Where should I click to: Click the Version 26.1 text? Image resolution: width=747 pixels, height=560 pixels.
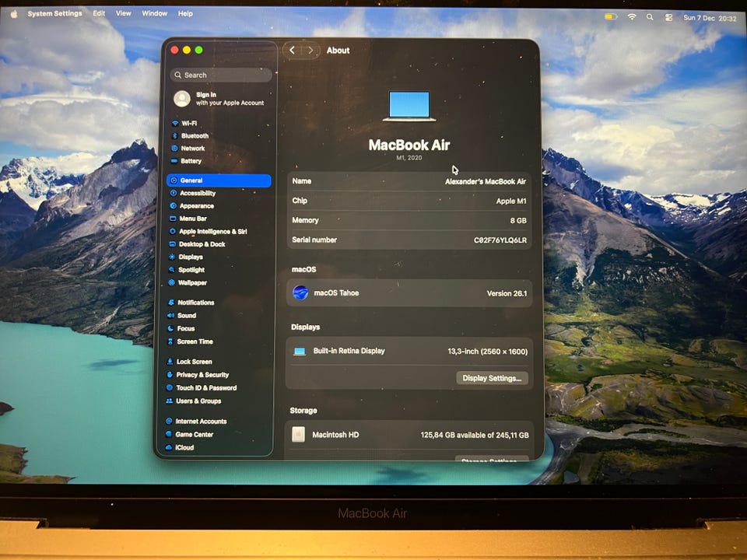[x=507, y=293]
